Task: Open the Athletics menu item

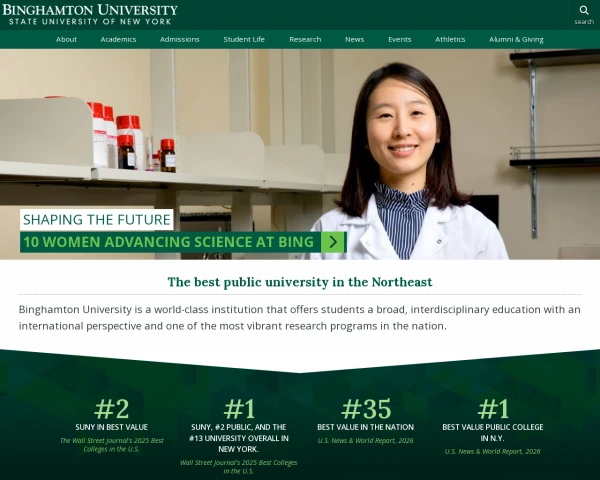Action: (x=450, y=39)
